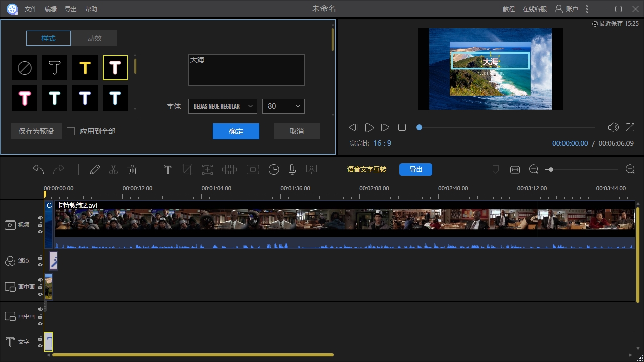Enable the 应用到全部 checkbox
The width and height of the screenshot is (644, 362).
click(71, 131)
